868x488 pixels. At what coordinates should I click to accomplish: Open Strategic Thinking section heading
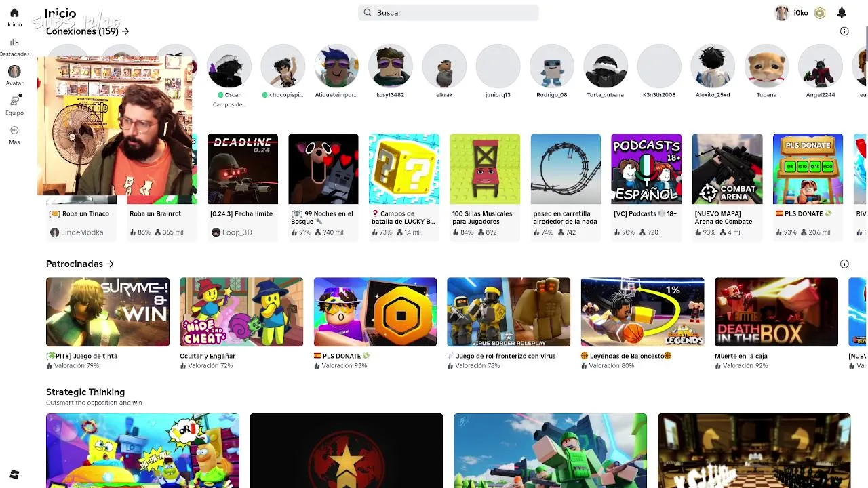(x=85, y=392)
